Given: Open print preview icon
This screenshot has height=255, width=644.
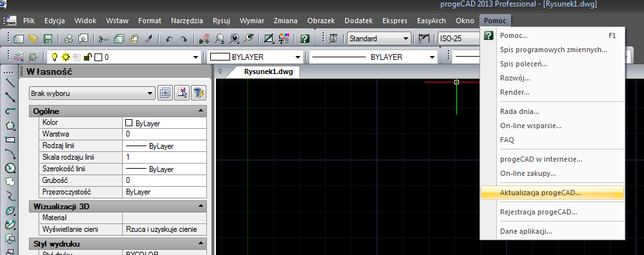Looking at the screenshot, I should pos(84,39).
